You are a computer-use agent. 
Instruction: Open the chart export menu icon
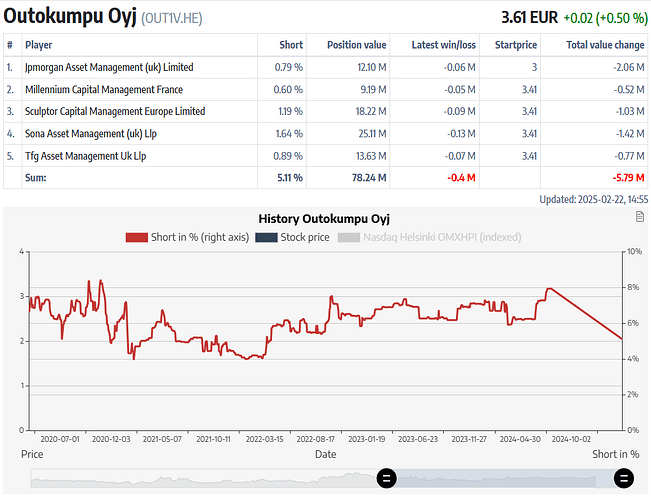[640, 216]
